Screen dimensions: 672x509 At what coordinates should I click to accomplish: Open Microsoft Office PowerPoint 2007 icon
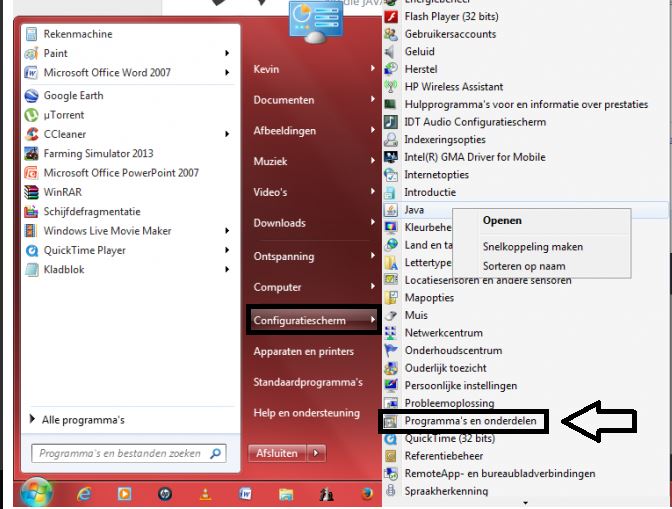tap(32, 173)
